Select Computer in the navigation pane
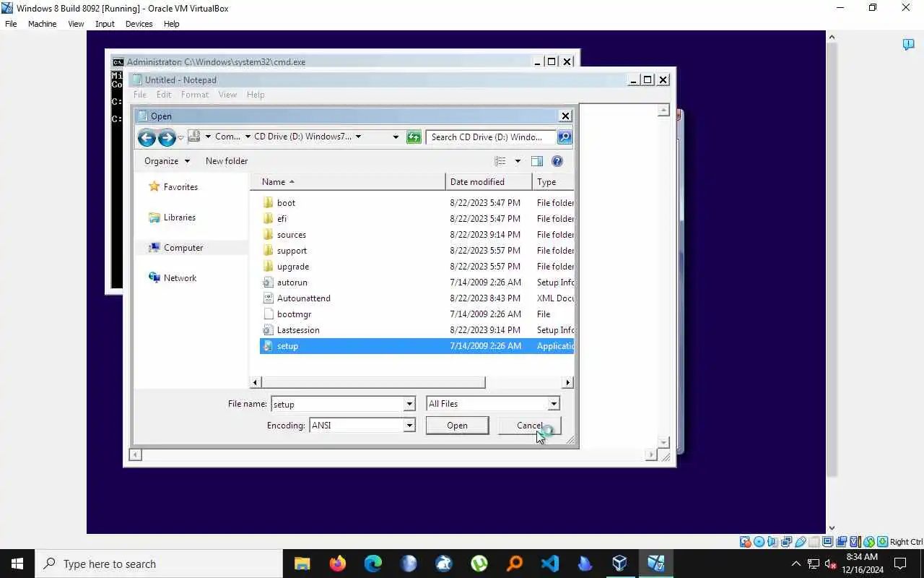The image size is (924, 578). pyautogui.click(x=176, y=248)
